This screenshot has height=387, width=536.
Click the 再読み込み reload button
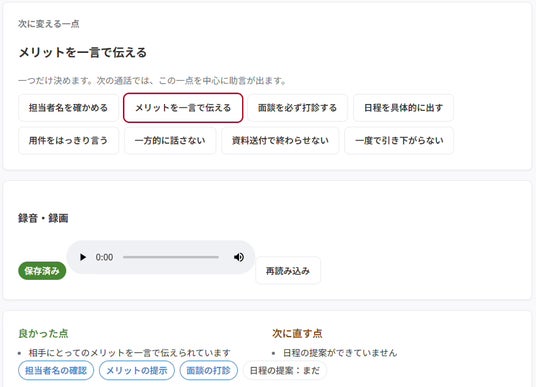[288, 271]
